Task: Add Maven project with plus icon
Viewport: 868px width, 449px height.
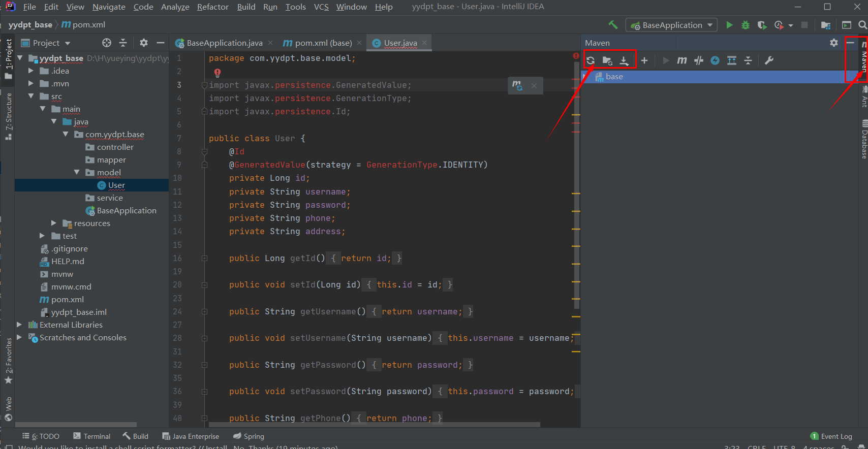Action: pyautogui.click(x=644, y=60)
